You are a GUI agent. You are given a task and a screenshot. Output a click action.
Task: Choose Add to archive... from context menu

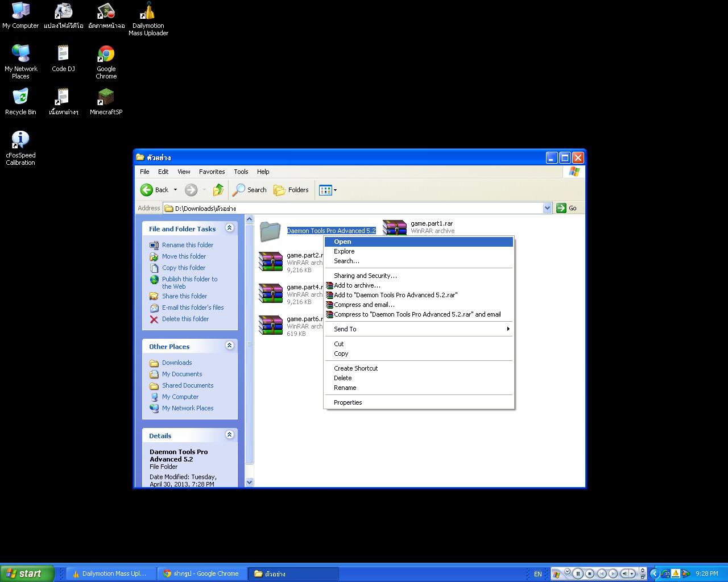419,285
